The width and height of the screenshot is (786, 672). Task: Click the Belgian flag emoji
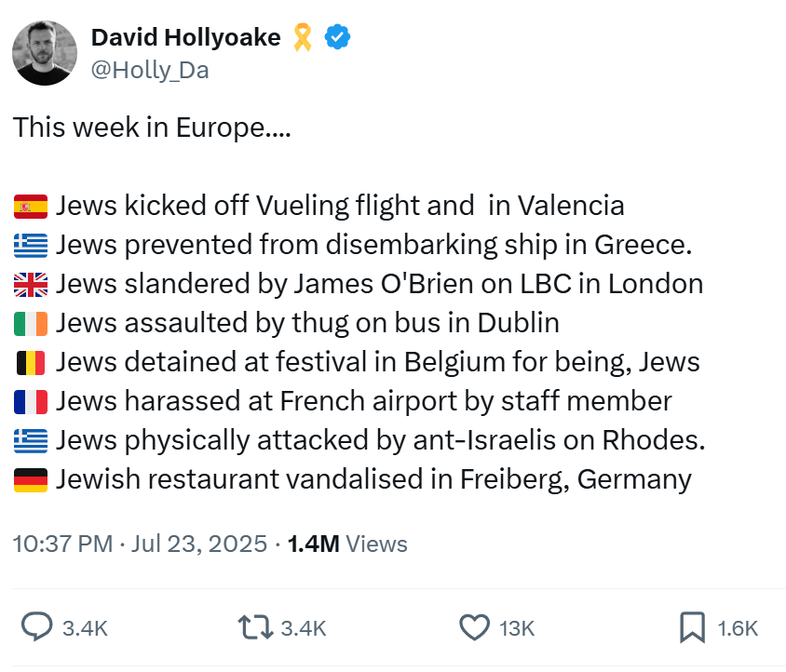click(31, 363)
